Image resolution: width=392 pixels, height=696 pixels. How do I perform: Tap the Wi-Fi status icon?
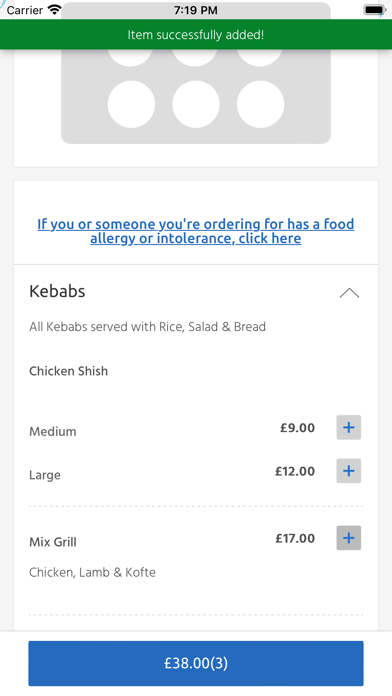(55, 10)
